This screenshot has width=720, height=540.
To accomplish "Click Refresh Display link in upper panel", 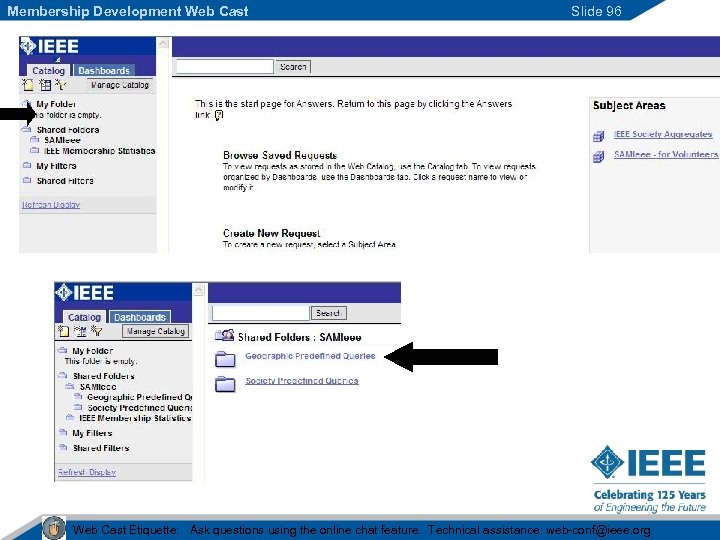I will [x=51, y=205].
